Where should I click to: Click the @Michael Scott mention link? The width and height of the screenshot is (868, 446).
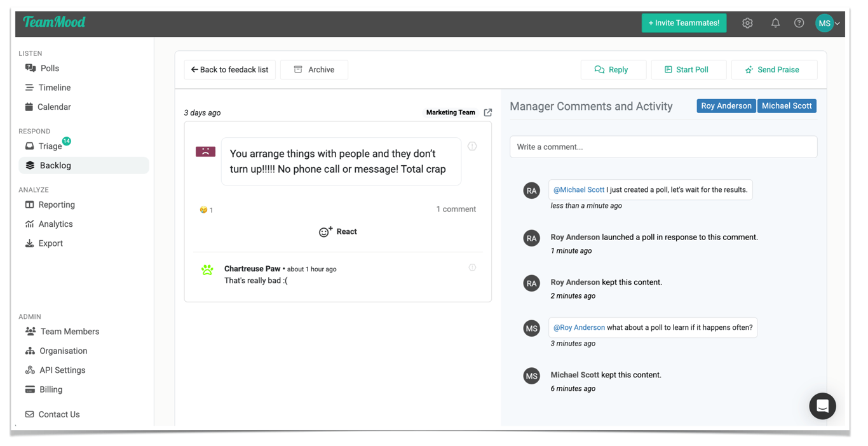(x=578, y=190)
